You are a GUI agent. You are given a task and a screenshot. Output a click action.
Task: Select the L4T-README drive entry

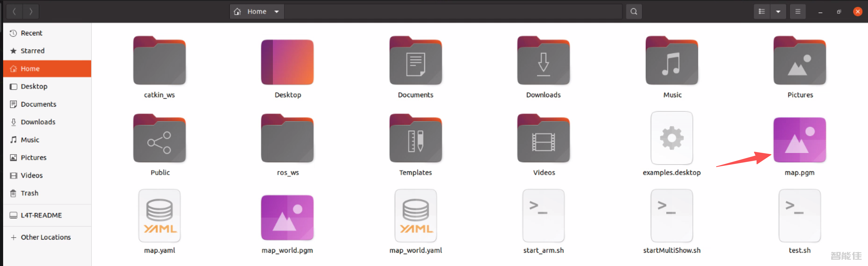pyautogui.click(x=41, y=215)
